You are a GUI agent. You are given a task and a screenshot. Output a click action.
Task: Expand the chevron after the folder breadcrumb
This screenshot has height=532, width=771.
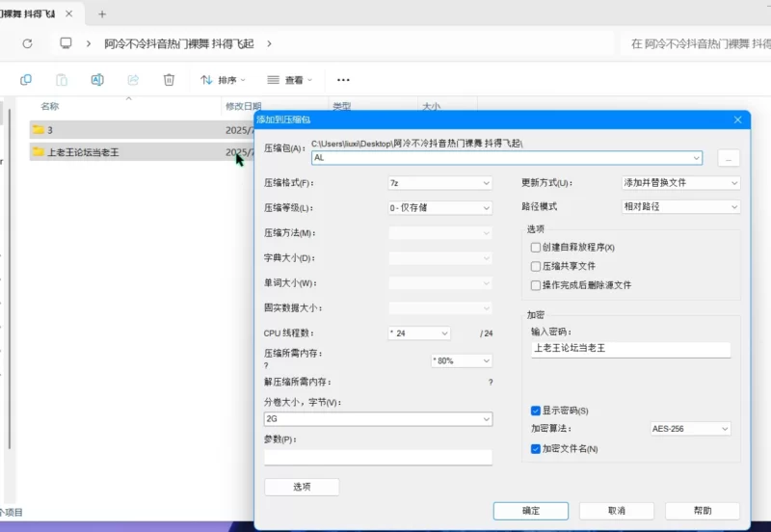point(269,43)
